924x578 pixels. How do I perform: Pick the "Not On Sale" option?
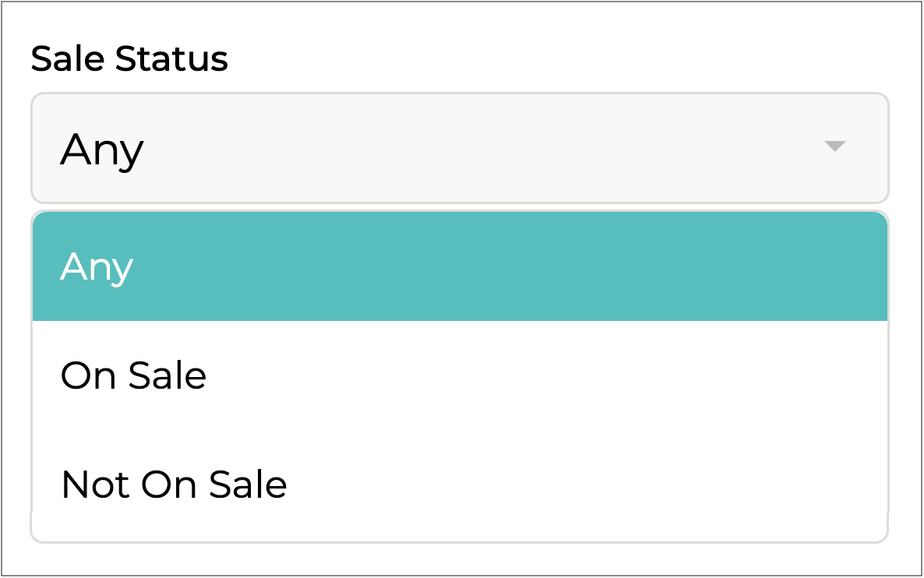pos(460,484)
